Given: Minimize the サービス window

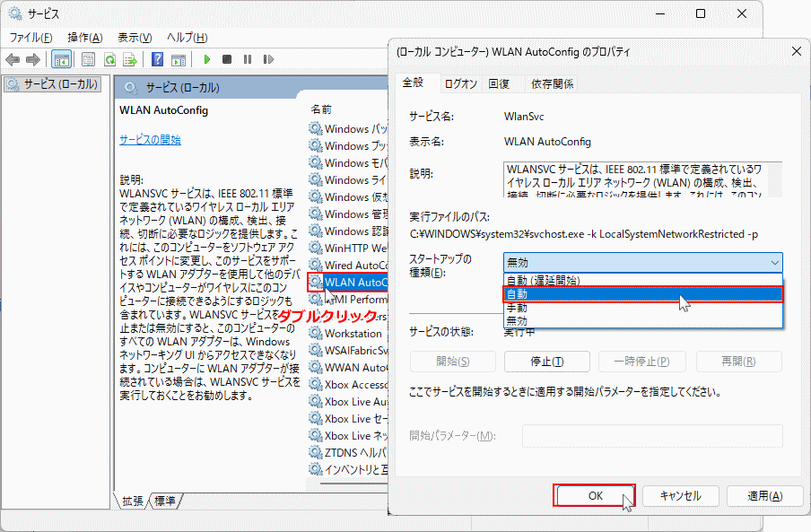Looking at the screenshot, I should (x=660, y=13).
